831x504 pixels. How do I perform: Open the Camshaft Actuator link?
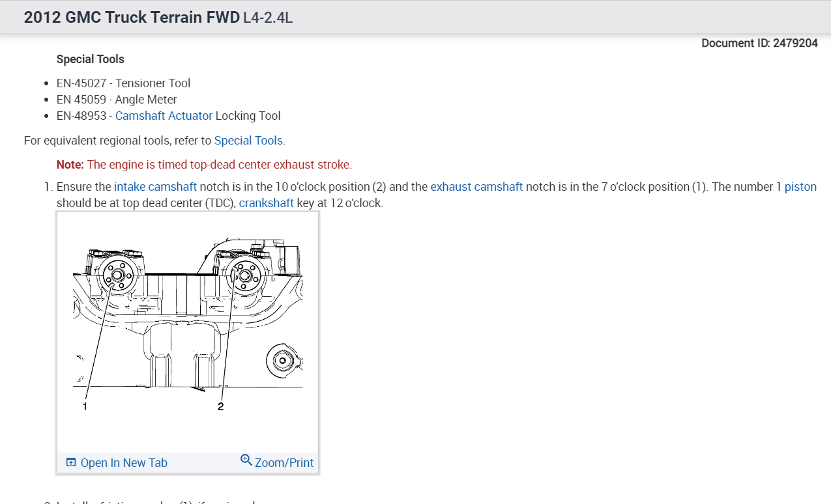pos(164,116)
